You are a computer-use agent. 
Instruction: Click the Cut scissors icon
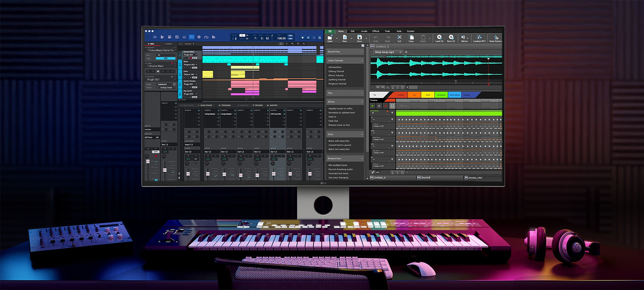tap(399, 37)
